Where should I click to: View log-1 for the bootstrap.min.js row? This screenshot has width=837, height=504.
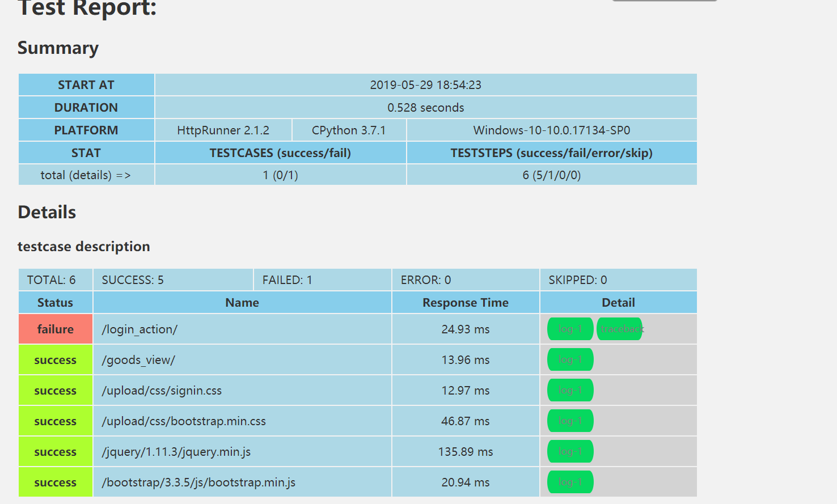click(570, 482)
